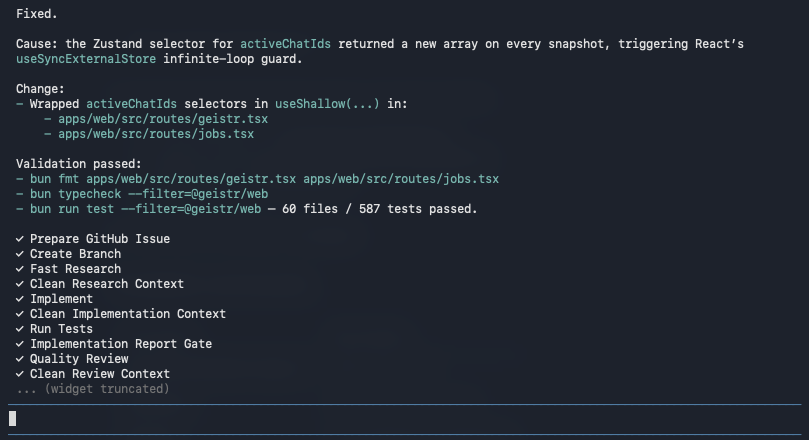
Task: Click the checkmark beside Prepare GitHub Issue
Action: tap(20, 239)
